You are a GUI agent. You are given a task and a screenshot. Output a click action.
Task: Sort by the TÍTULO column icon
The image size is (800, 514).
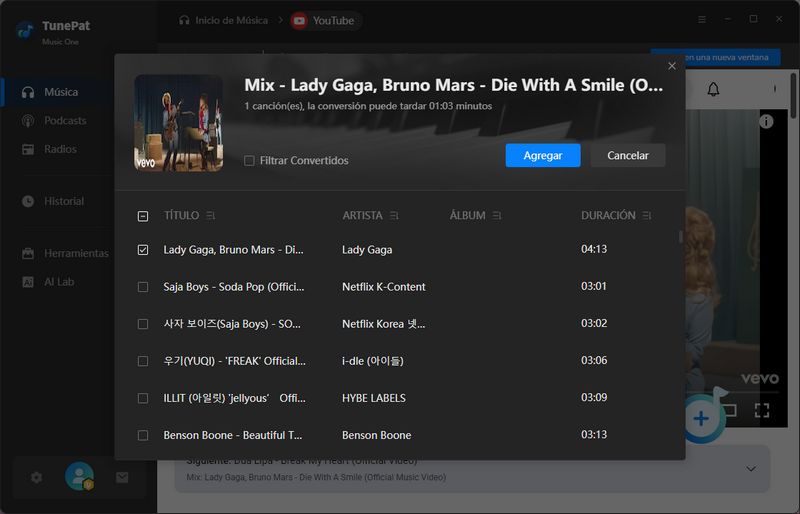210,216
